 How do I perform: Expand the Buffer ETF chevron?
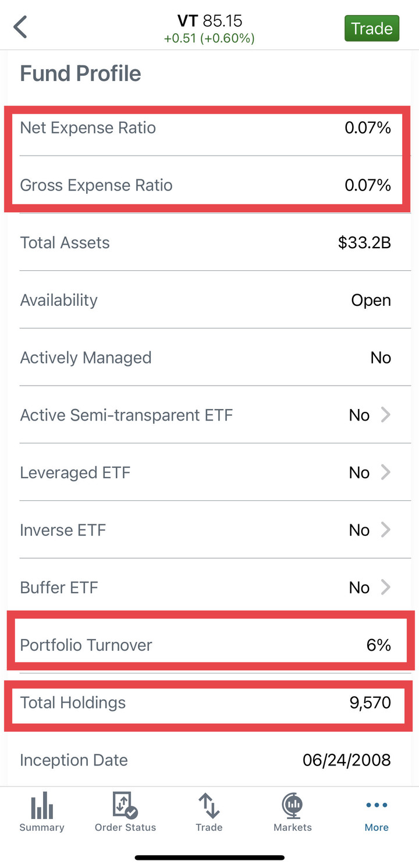click(385, 588)
